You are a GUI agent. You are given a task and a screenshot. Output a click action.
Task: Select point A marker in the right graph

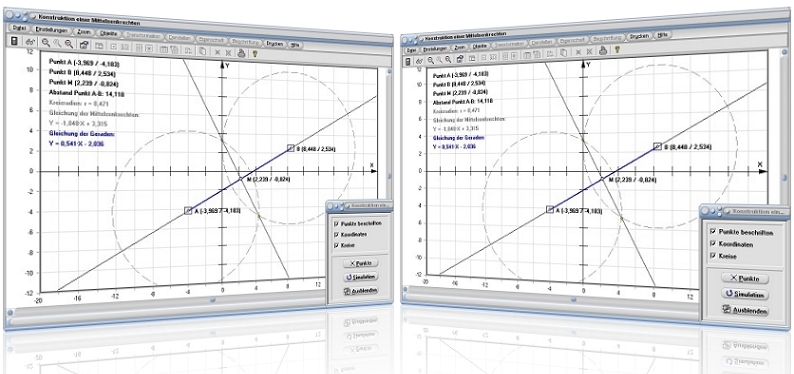(550, 209)
